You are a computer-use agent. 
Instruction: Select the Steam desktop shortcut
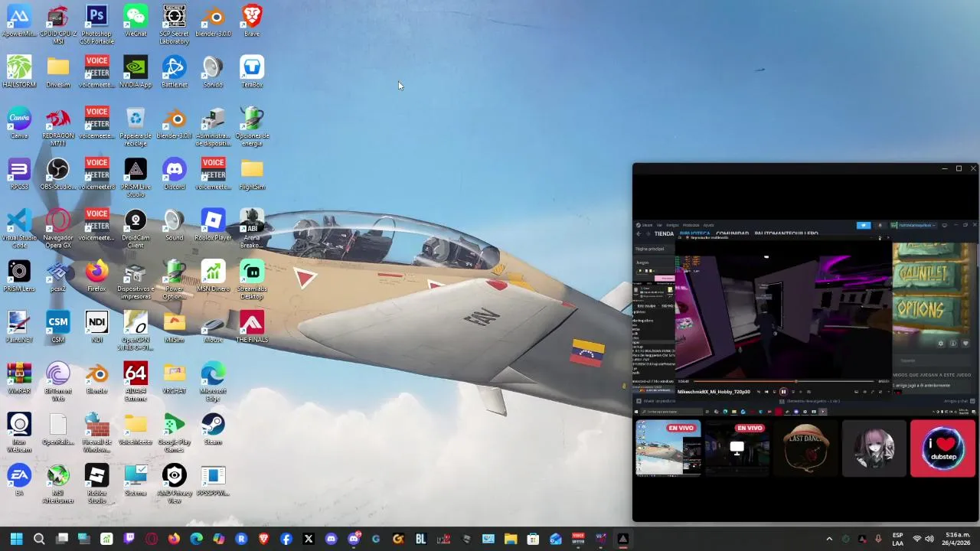coord(213,429)
